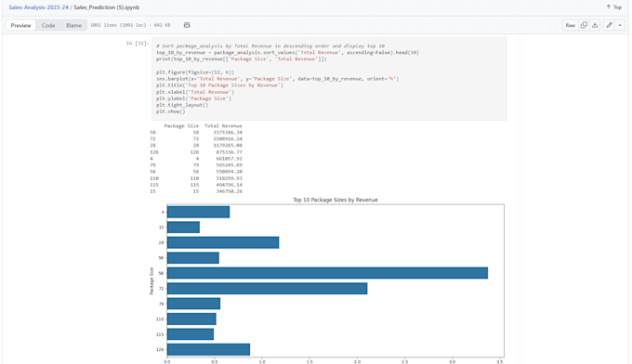Viewport: 632px width, 364px height.
Task: Expand more edit options dropdown arrow
Action: coord(620,25)
